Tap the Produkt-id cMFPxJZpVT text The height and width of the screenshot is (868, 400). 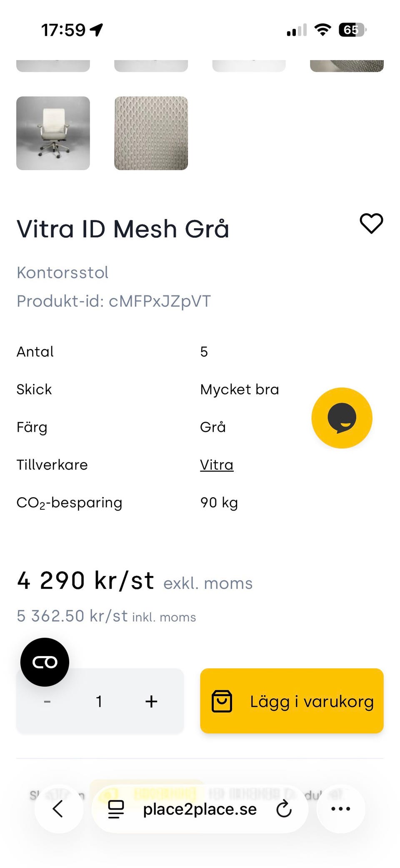tap(113, 301)
